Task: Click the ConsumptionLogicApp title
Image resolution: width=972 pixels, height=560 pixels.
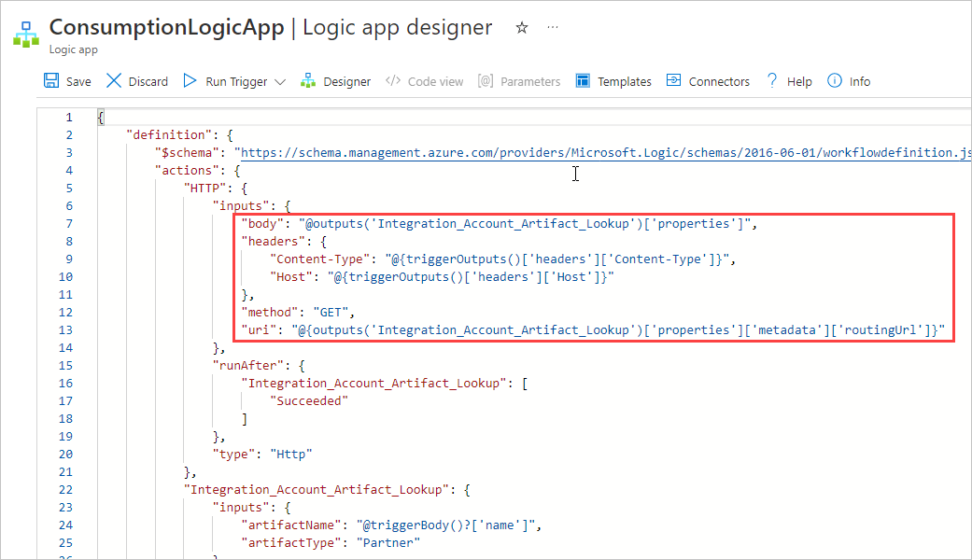Action: click(166, 27)
